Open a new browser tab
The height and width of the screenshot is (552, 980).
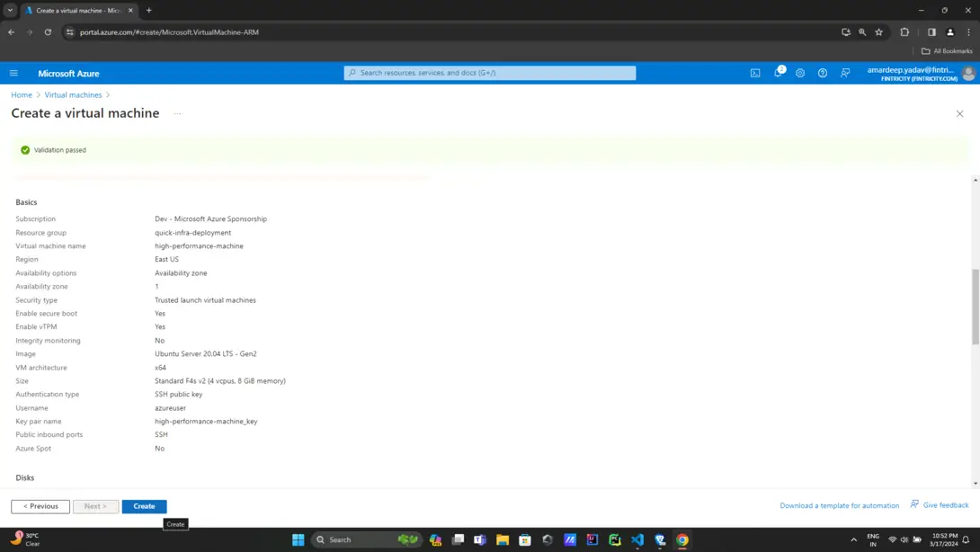point(148,11)
